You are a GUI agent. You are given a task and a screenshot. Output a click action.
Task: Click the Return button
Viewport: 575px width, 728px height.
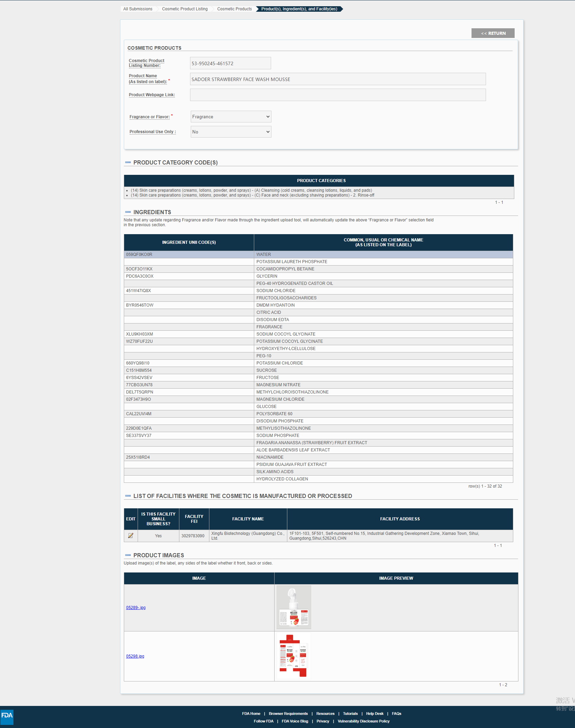493,33
